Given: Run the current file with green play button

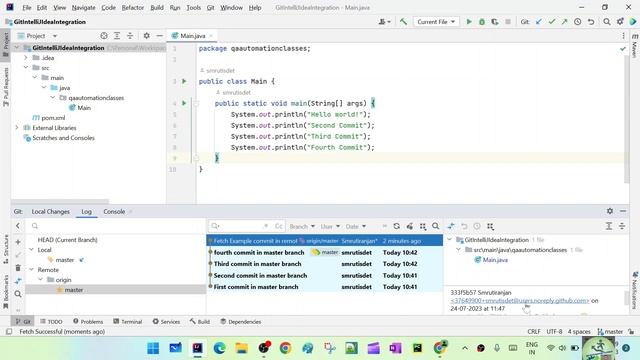Looking at the screenshot, I should tap(469, 22).
